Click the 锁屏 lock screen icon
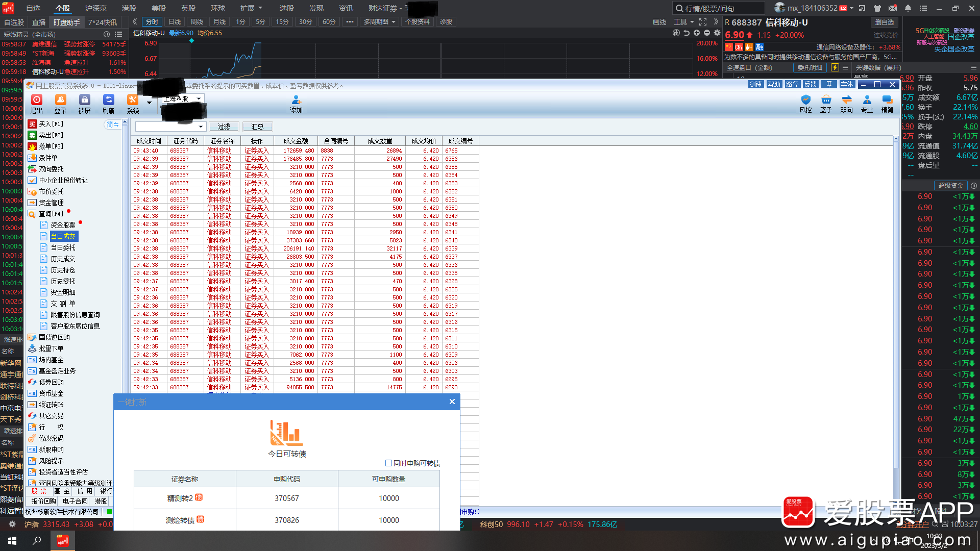This screenshot has width=980, height=551. [85, 104]
